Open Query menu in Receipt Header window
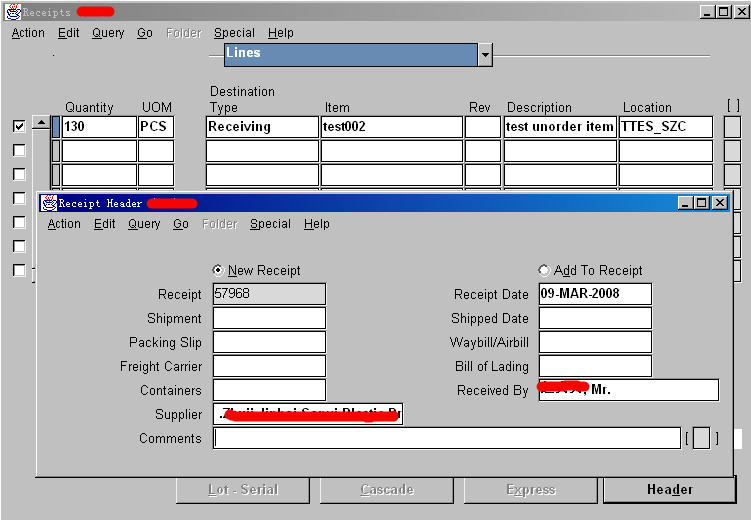This screenshot has height=520, width=751. 144,224
